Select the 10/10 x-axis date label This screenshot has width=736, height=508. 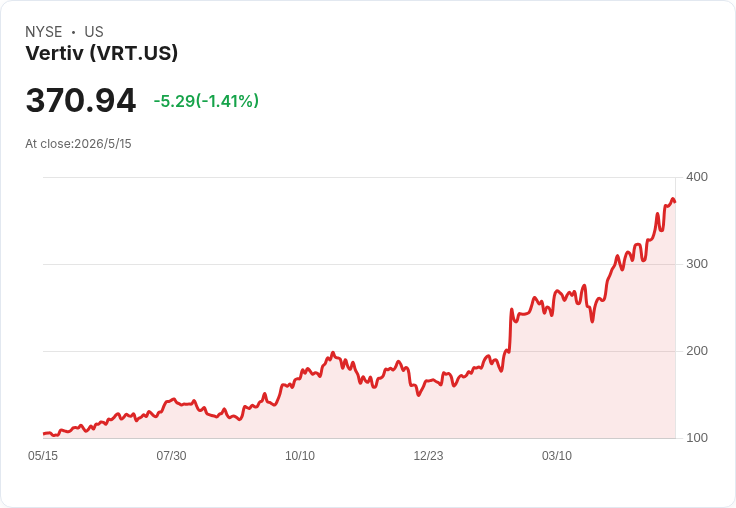pyautogui.click(x=300, y=455)
